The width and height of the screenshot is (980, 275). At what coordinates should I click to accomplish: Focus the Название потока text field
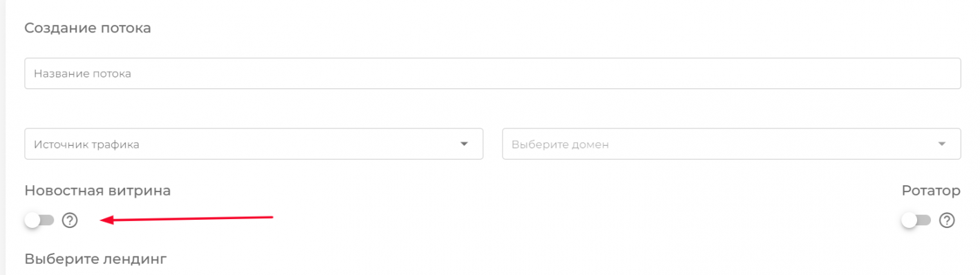click(x=493, y=73)
